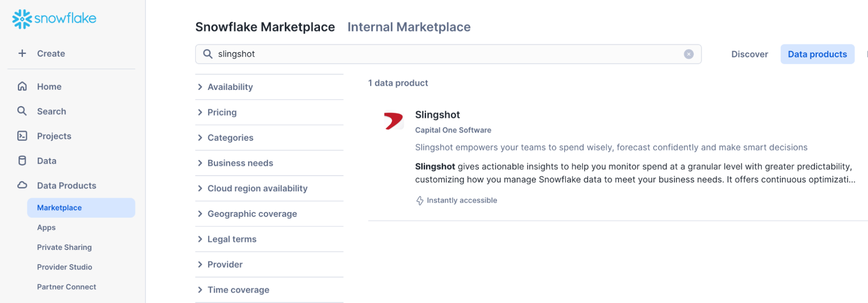The image size is (868, 303).
Task: Open Partner Connect in the sidebar
Action: (66, 287)
